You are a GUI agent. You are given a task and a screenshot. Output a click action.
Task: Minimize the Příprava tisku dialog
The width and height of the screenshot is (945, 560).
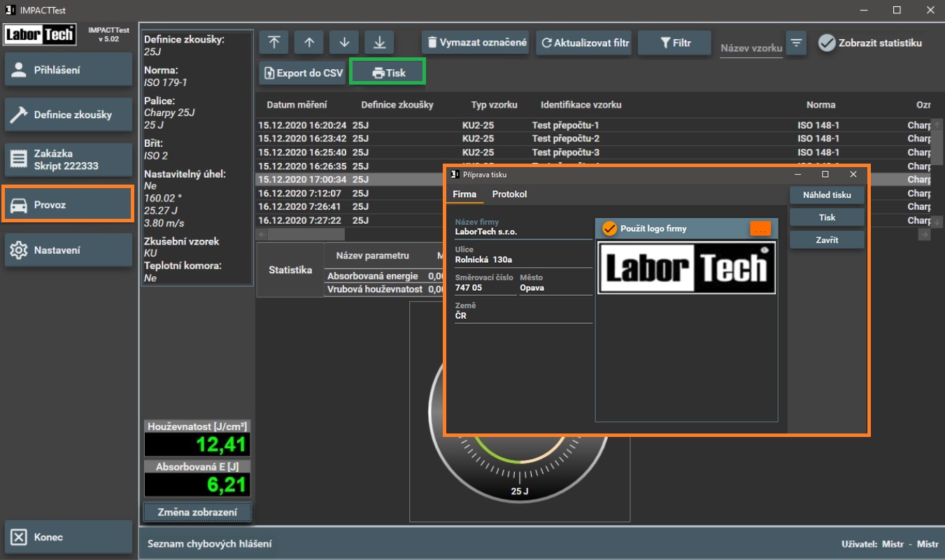pos(797,174)
